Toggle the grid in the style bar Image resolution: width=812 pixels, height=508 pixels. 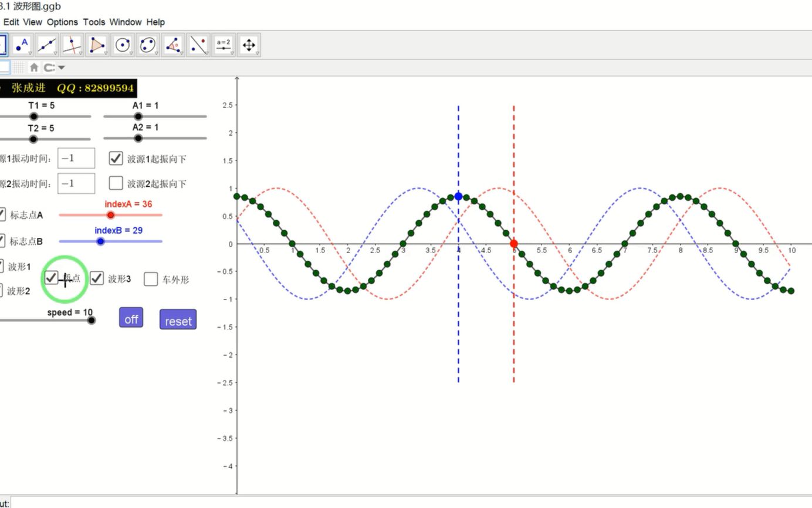[x=19, y=67]
